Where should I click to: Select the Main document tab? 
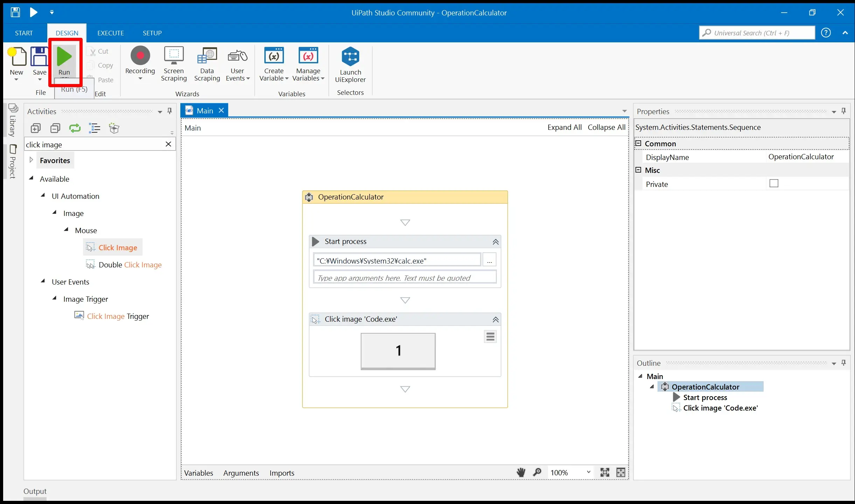point(204,111)
